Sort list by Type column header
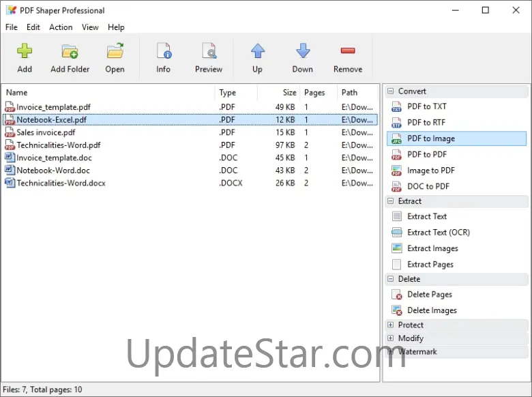 236,93
